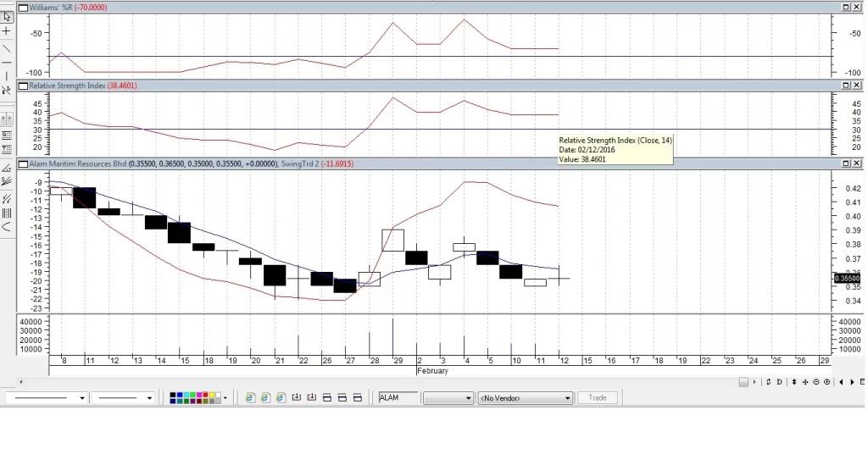Click the four-way pan arrows icon

805,382
